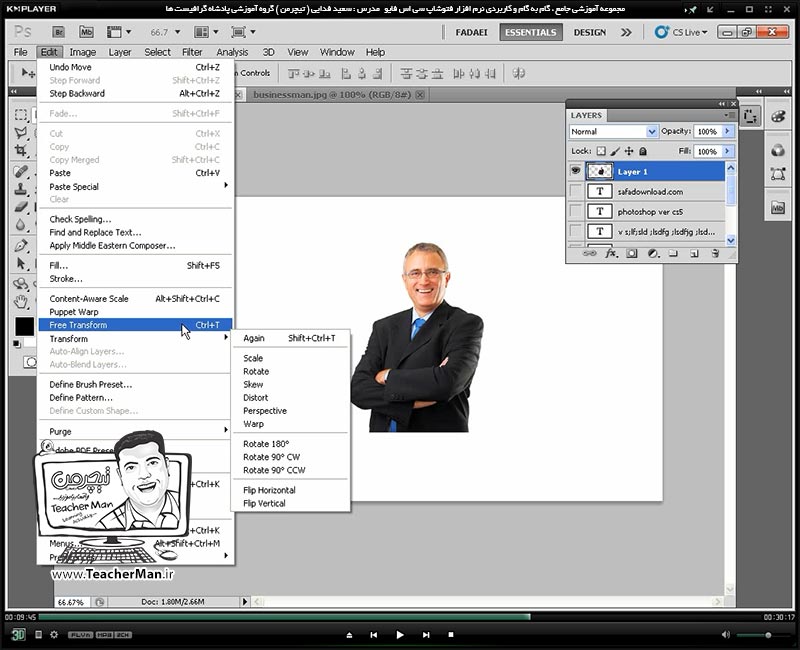Launch Mini Bridge from the Mb icon

[86, 32]
